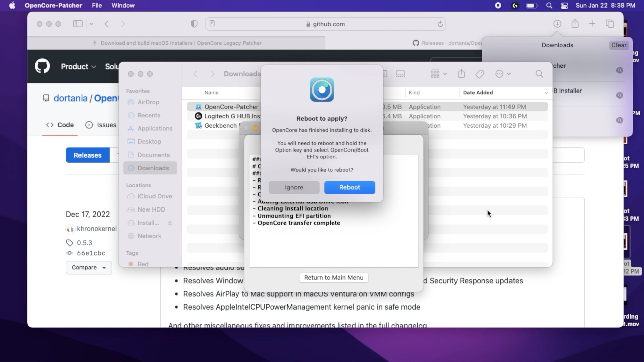This screenshot has width=644, height=362.
Task: Reload the page in Safari
Action: tap(440, 24)
